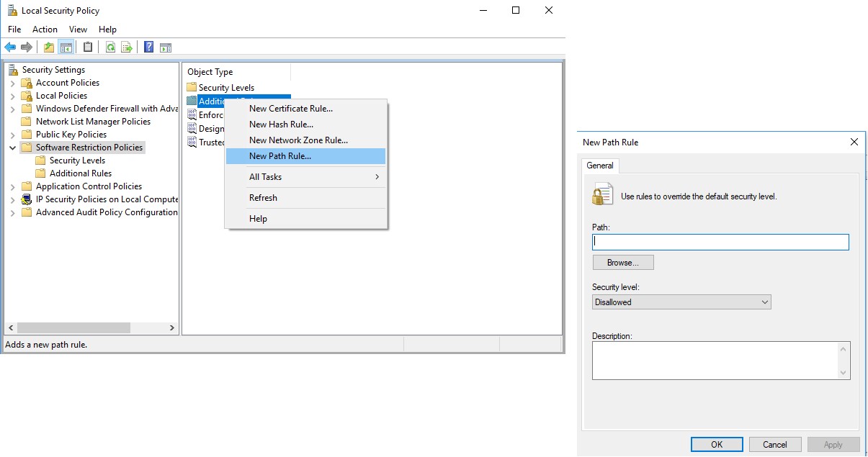
Task: Click the Trusted Publishers policy icon
Action: pyautogui.click(x=192, y=142)
